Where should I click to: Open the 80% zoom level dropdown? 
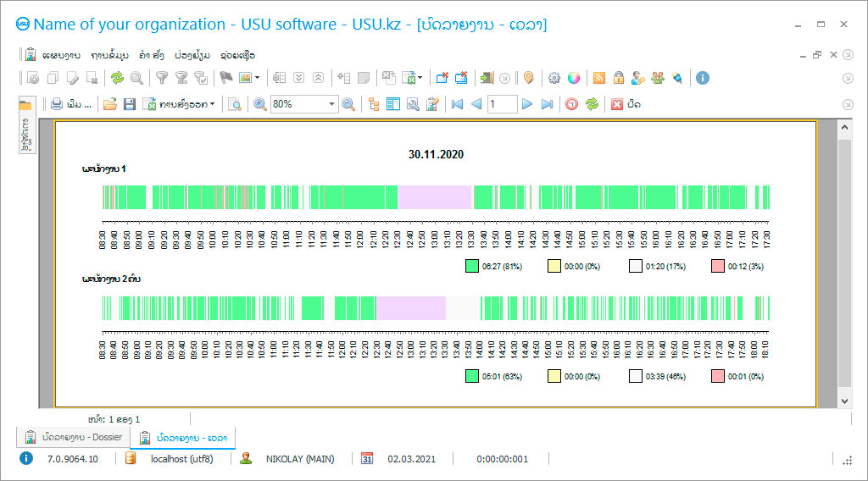(x=332, y=104)
